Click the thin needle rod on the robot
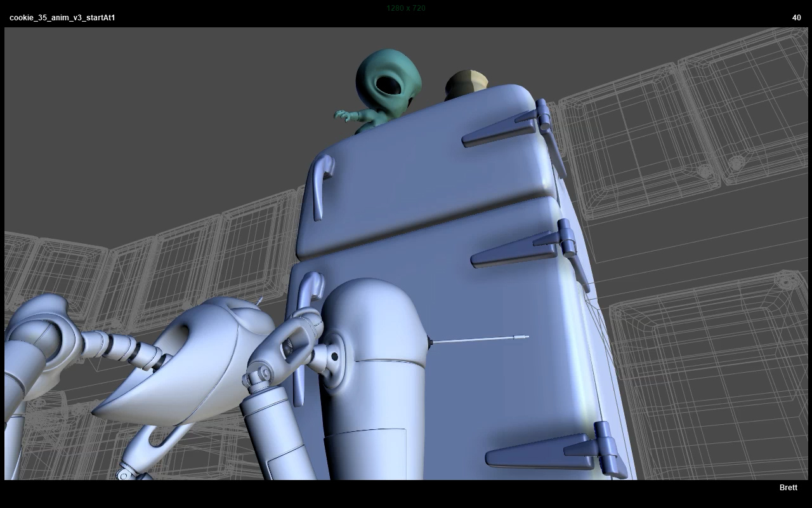Image resolution: width=812 pixels, height=508 pixels. tap(479, 340)
